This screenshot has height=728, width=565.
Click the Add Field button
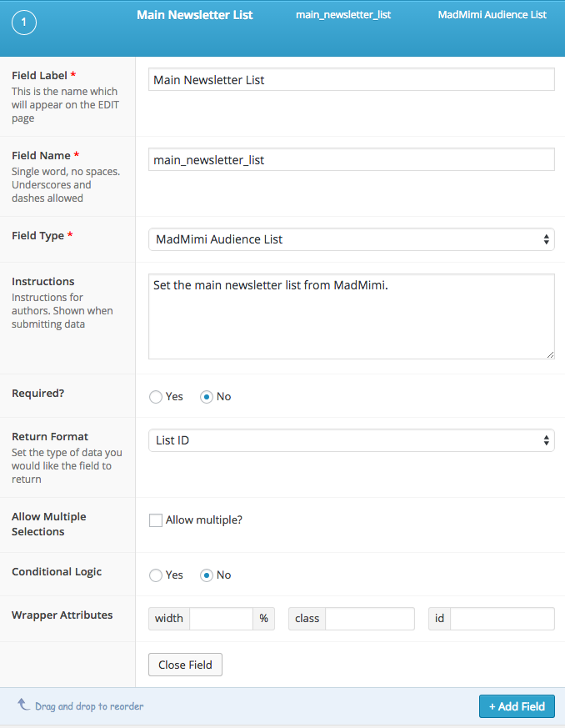pyautogui.click(x=517, y=706)
